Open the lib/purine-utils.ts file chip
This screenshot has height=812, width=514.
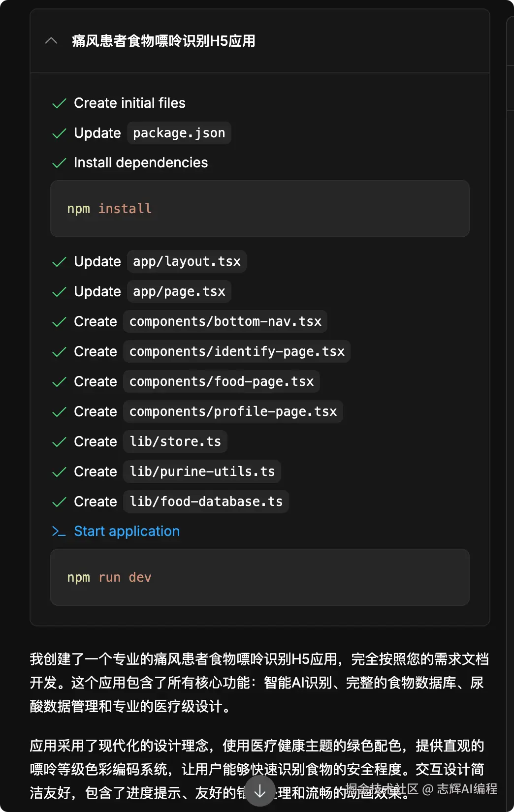(x=202, y=472)
